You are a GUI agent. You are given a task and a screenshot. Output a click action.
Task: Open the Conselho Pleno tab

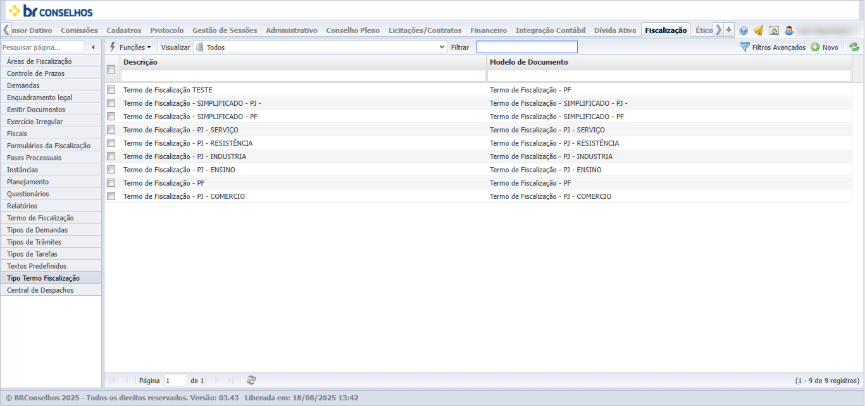click(353, 30)
